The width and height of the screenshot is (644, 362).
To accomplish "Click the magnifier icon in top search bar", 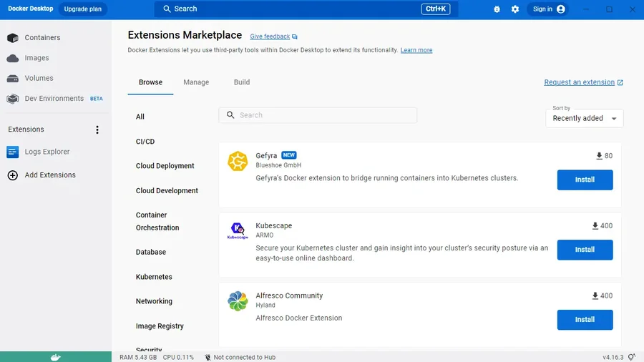I will (167, 9).
